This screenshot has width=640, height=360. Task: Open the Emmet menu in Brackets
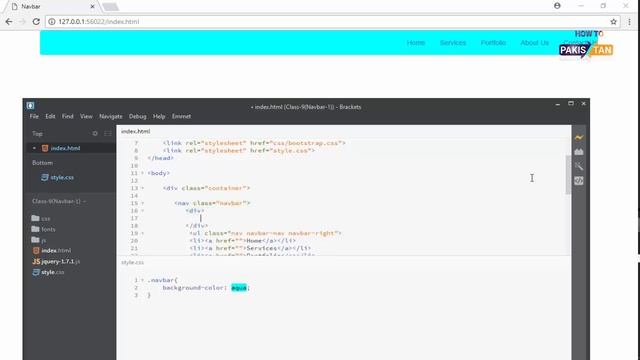click(181, 116)
